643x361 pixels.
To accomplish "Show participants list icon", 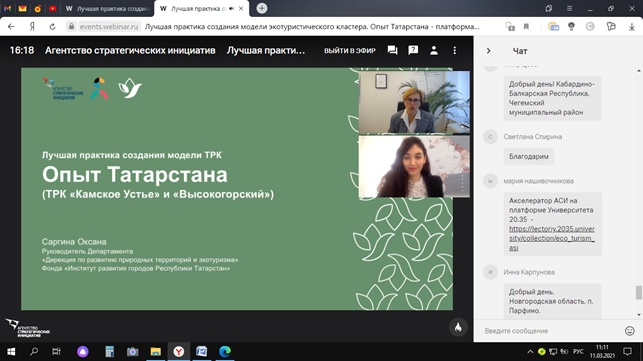I will click(x=434, y=50).
